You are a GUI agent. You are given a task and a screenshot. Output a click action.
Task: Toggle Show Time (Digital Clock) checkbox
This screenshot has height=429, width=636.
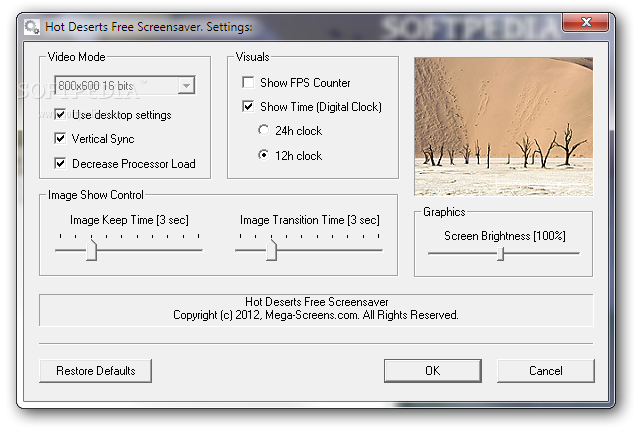click(248, 106)
